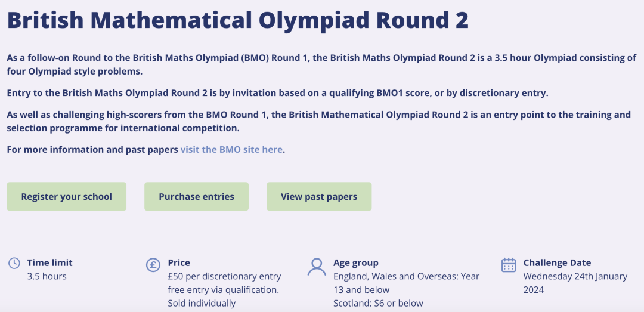Click the Challenge Date label
The height and width of the screenshot is (312, 644).
click(558, 262)
